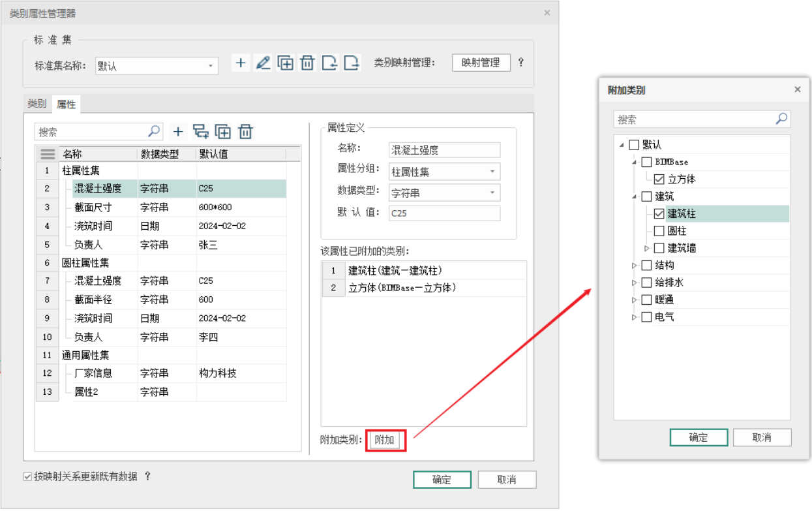
Task: Click the pencil icon to rename standard set
Action: 263,63
